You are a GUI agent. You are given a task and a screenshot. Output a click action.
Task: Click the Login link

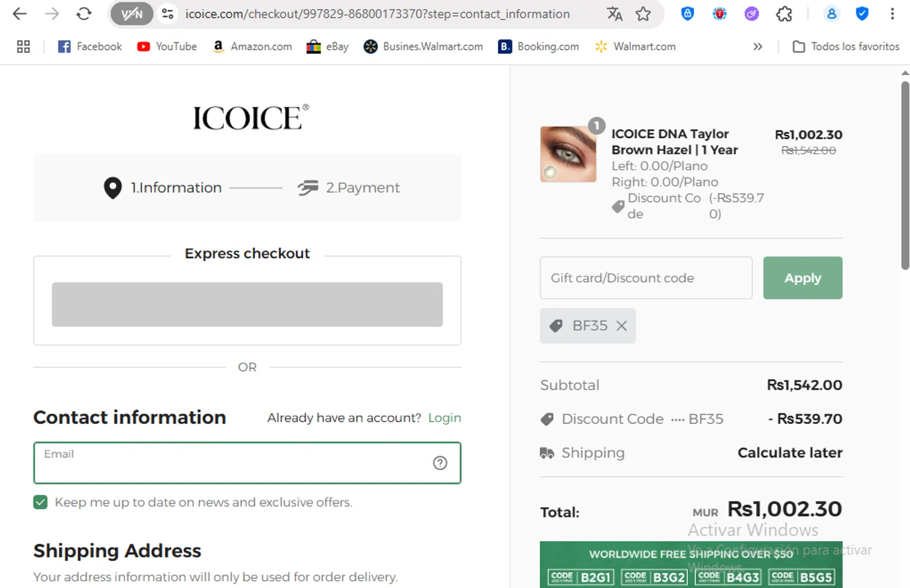tap(445, 418)
